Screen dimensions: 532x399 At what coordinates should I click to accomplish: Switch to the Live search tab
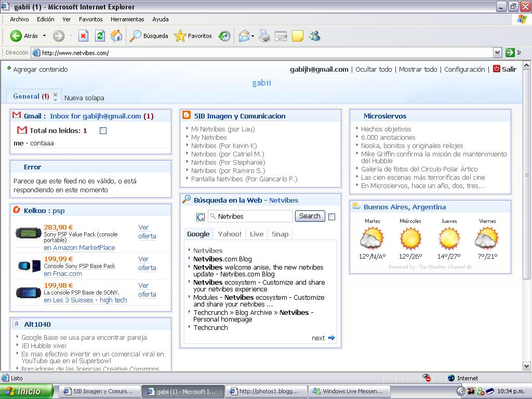pyautogui.click(x=257, y=234)
